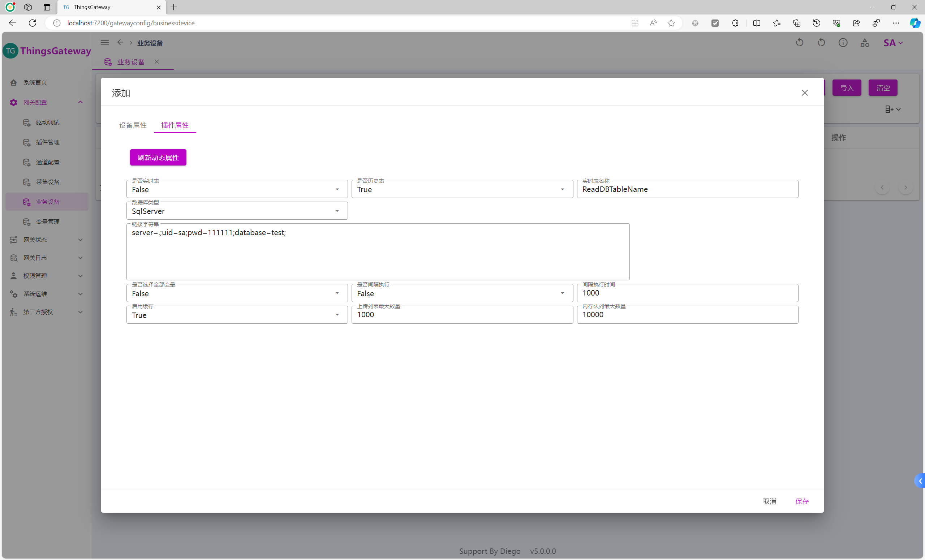This screenshot has width=925, height=560.
Task: Open the 是否历史表 dropdown
Action: coord(462,190)
